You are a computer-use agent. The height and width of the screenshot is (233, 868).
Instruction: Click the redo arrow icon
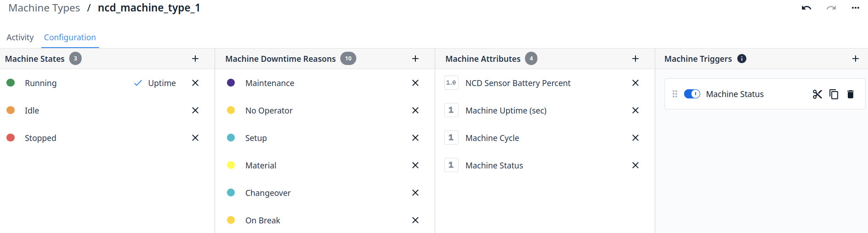831,8
